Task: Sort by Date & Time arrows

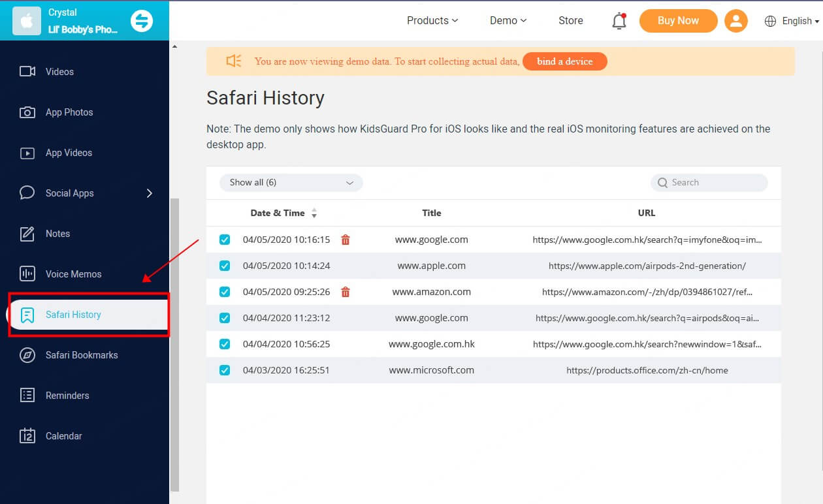Action: [314, 213]
